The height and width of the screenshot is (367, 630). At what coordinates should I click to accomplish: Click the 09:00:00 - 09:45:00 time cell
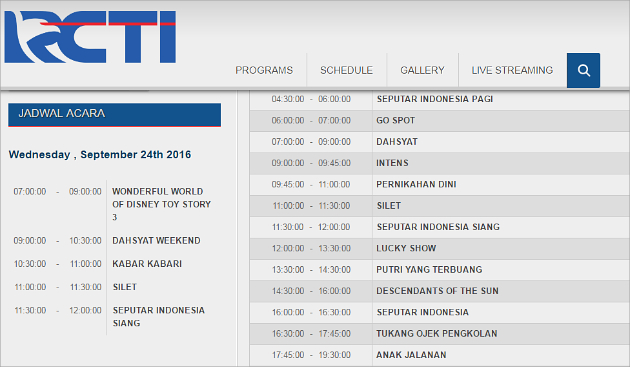pyautogui.click(x=311, y=163)
